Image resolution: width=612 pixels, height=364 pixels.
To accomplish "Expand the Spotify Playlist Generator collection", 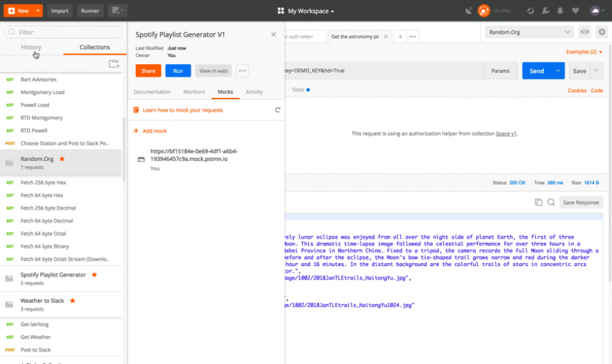I will coord(61,278).
